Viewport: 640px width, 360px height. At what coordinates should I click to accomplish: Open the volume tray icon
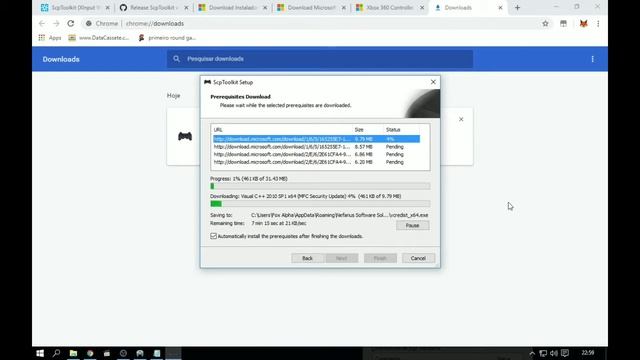pyautogui.click(x=553, y=353)
